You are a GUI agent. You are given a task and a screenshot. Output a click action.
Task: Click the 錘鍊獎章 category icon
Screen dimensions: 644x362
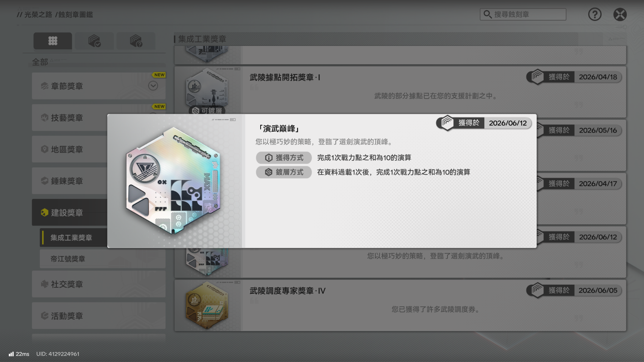click(x=45, y=181)
